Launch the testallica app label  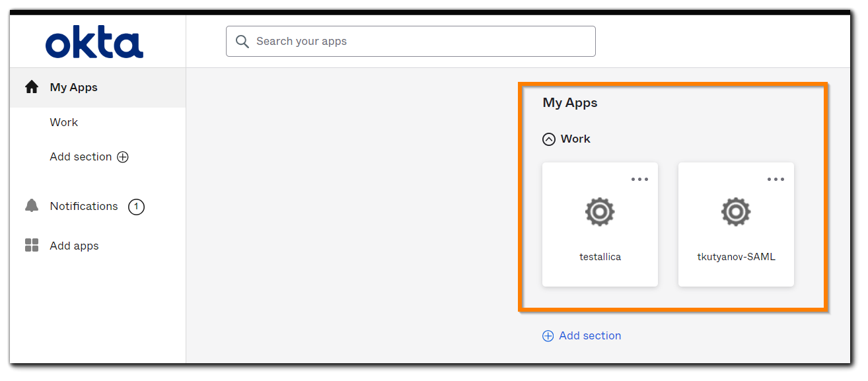[x=600, y=257]
